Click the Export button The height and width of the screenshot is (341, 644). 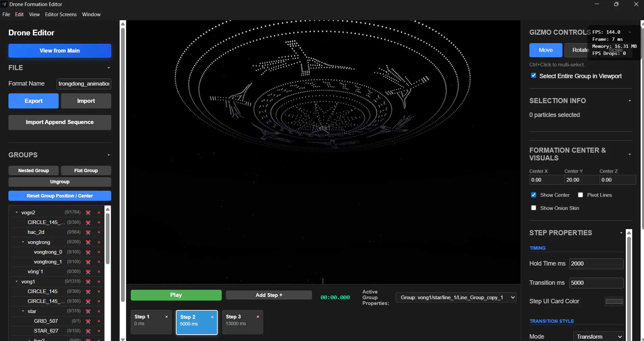pyautogui.click(x=33, y=101)
